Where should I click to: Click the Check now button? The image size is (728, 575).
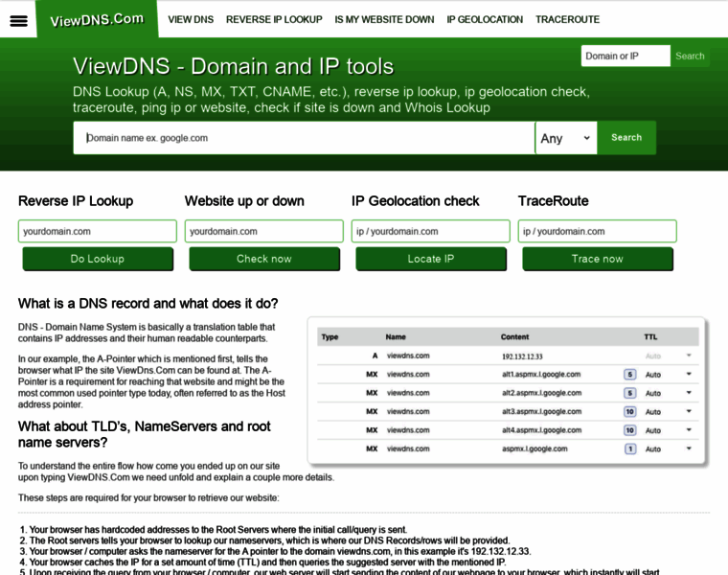(x=264, y=259)
